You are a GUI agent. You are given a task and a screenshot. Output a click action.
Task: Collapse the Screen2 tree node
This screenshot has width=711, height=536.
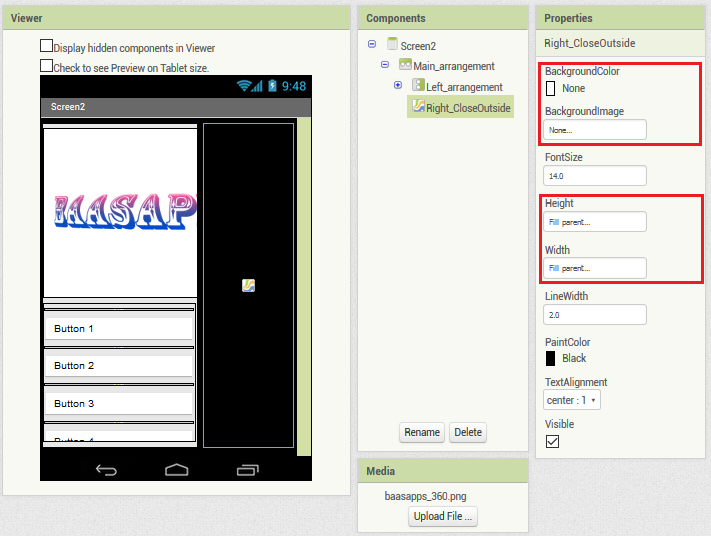click(x=372, y=44)
